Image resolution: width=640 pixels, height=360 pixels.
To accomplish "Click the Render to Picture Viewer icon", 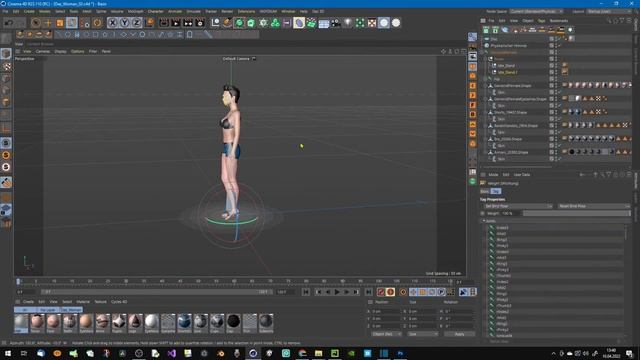I will click(x=176, y=23).
